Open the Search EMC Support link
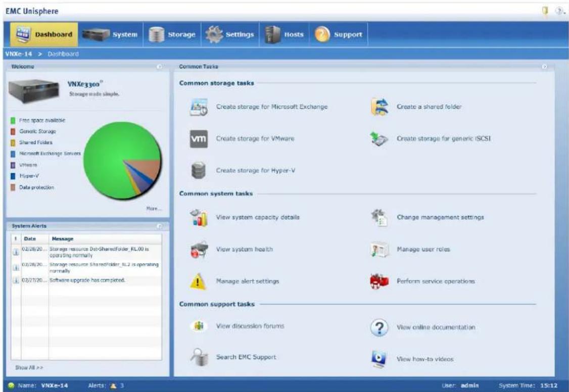 (x=246, y=357)
